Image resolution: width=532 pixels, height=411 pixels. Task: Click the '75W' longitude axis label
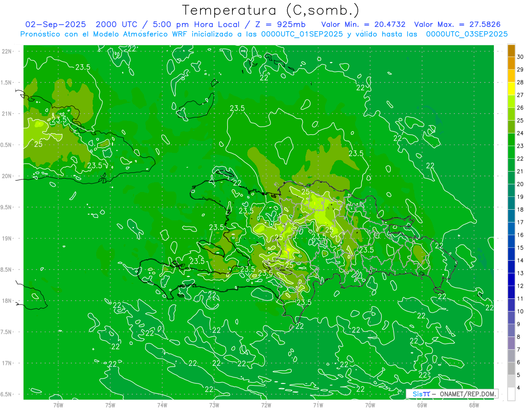coord(110,405)
